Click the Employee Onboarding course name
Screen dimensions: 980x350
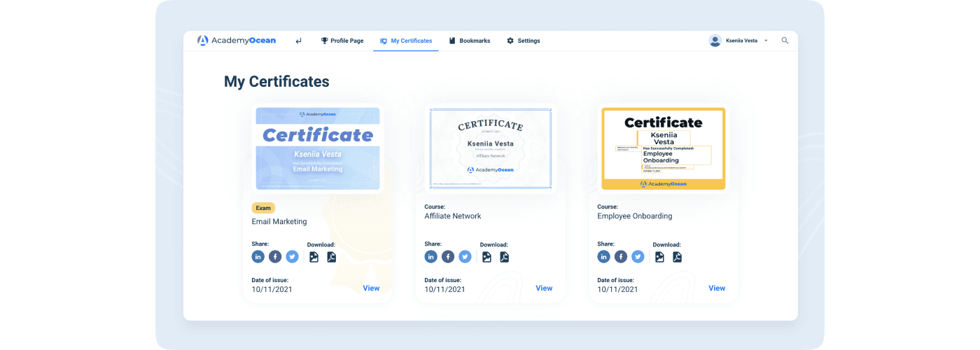click(x=635, y=216)
